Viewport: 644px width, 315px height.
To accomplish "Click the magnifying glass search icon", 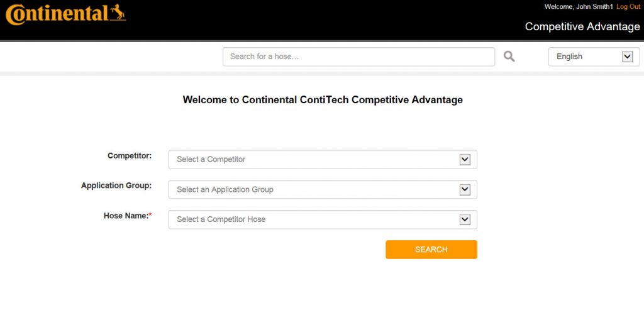I will pyautogui.click(x=509, y=57).
